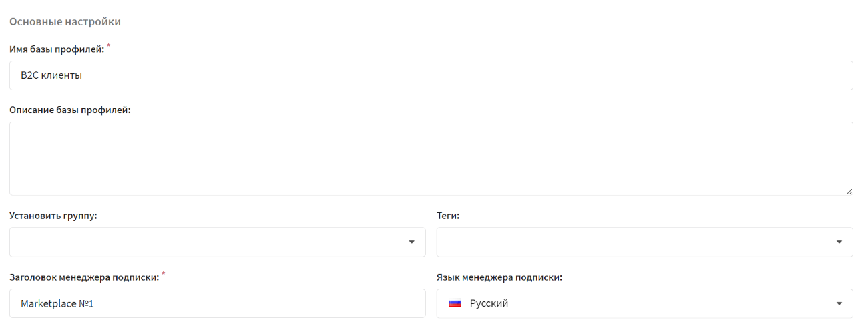Image resolution: width=868 pixels, height=328 pixels.
Task: Click the arrow of the Установить группу dropdown
Action: [x=412, y=242]
